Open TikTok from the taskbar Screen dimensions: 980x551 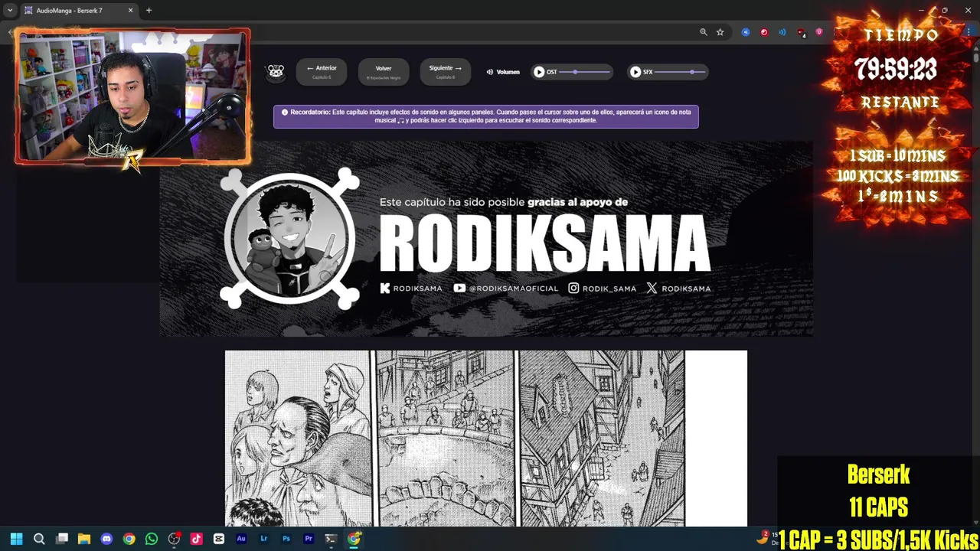[x=197, y=539]
